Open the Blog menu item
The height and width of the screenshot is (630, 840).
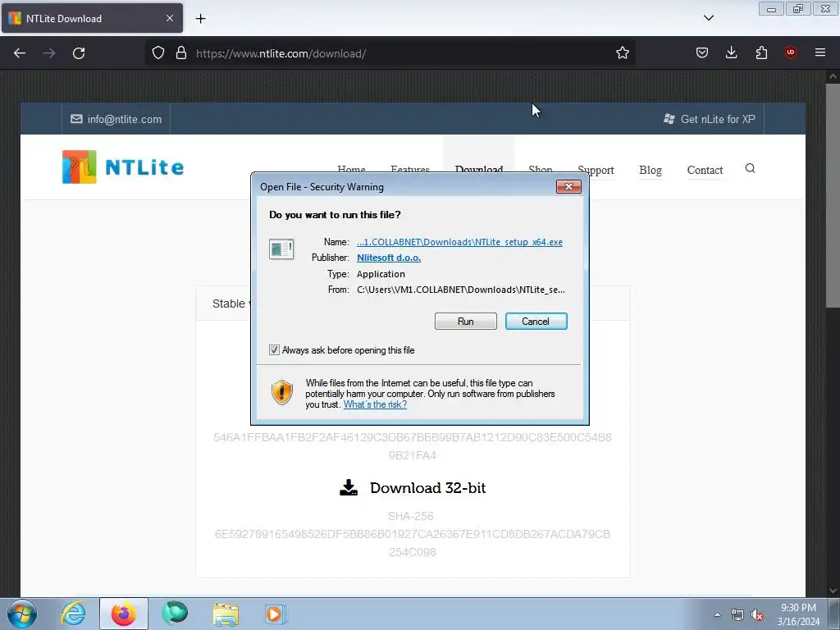651,171
